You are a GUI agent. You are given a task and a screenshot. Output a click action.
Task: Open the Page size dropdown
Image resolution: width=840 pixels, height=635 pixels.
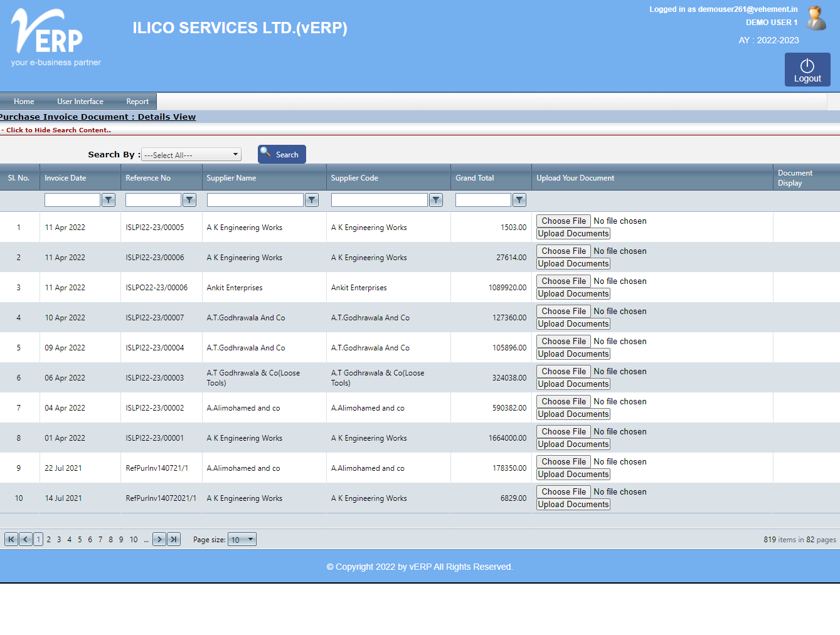[x=242, y=539]
